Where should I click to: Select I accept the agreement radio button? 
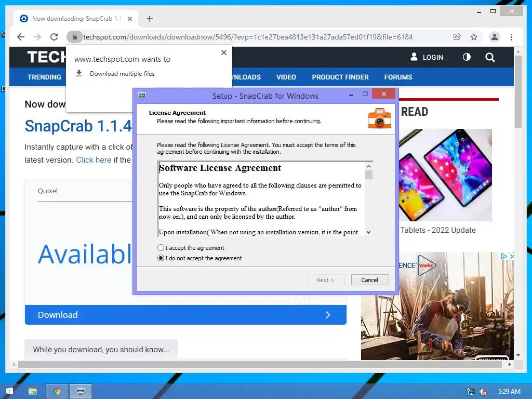(x=161, y=248)
